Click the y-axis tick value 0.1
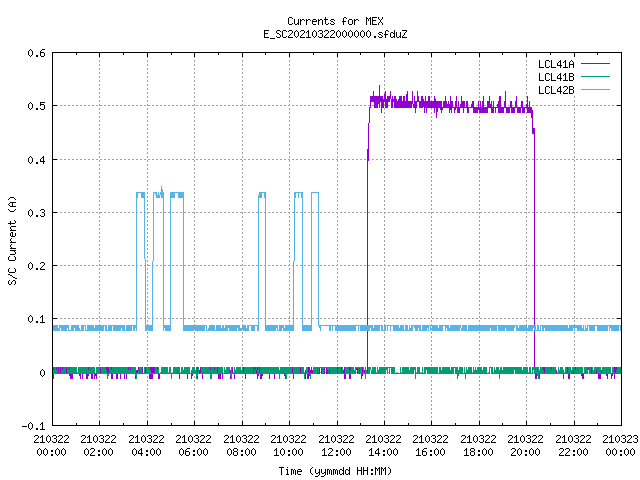This screenshot has height=480, width=640. point(36,319)
